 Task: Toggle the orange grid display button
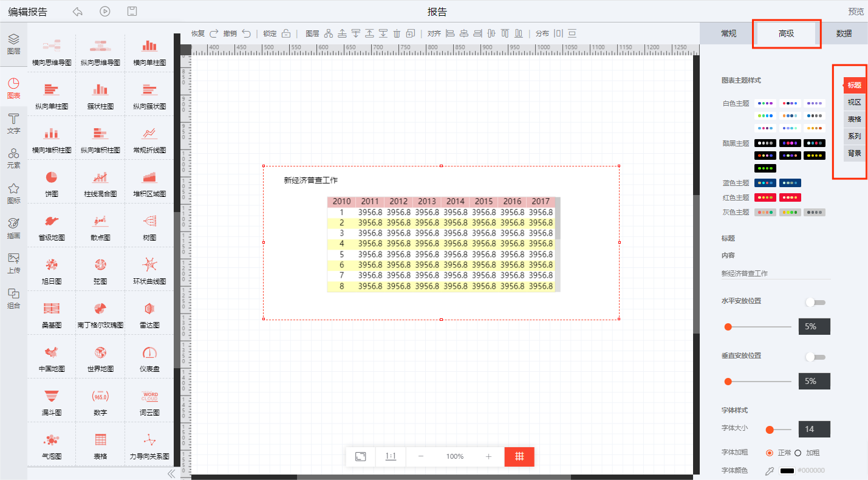519,456
